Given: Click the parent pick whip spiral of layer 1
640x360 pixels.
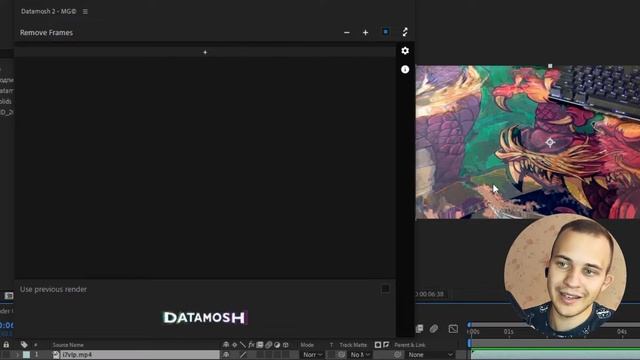Looking at the screenshot, I should (398, 355).
